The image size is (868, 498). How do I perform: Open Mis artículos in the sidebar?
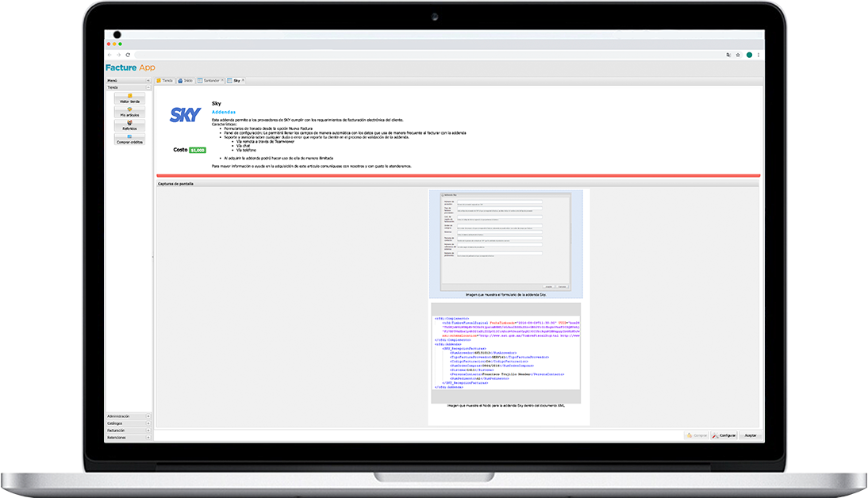[x=129, y=112]
